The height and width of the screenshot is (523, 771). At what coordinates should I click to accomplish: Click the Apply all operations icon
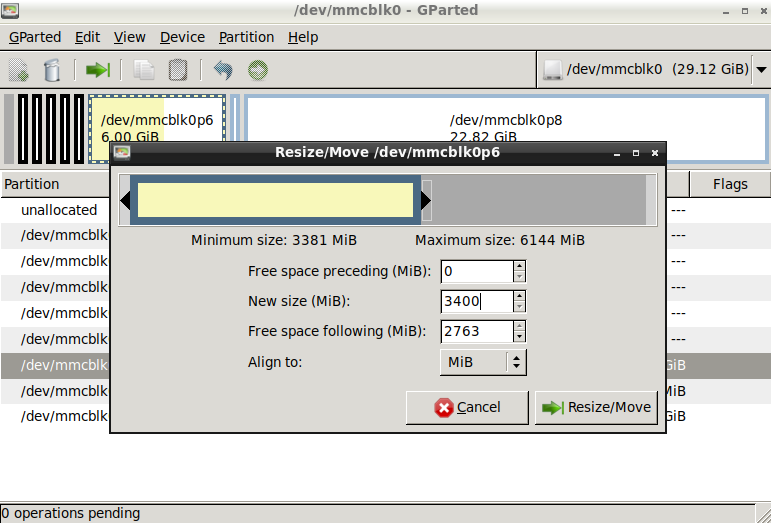(x=258, y=70)
